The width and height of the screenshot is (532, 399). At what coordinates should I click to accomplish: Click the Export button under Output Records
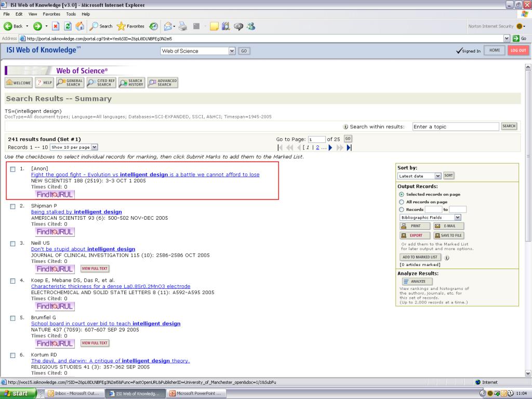click(415, 235)
